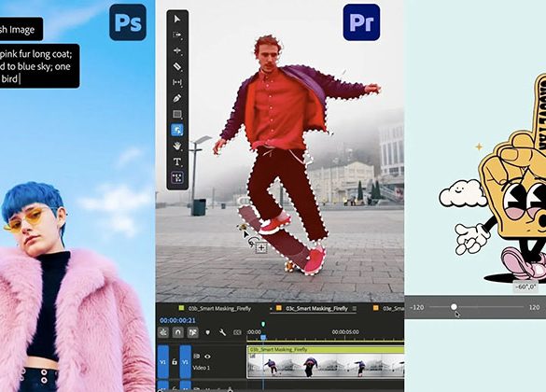This screenshot has height=392, width=546.
Task: Toggle Video 1 track lock
Action: pyautogui.click(x=175, y=362)
